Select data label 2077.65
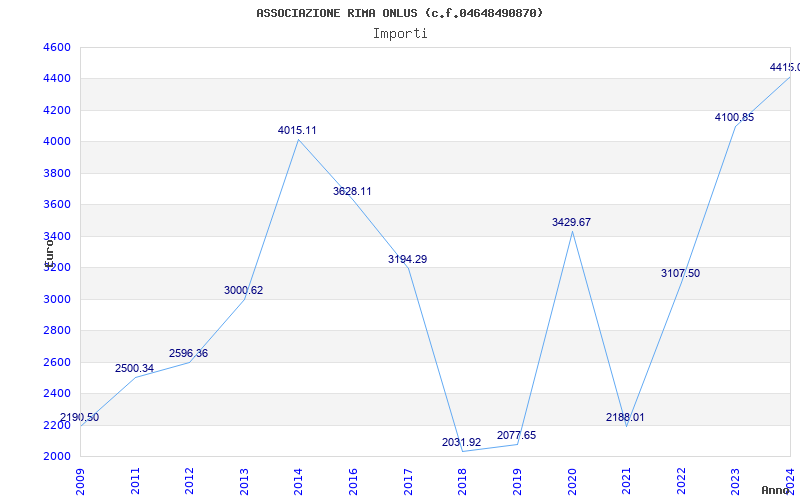800x500 pixels. pyautogui.click(x=516, y=436)
